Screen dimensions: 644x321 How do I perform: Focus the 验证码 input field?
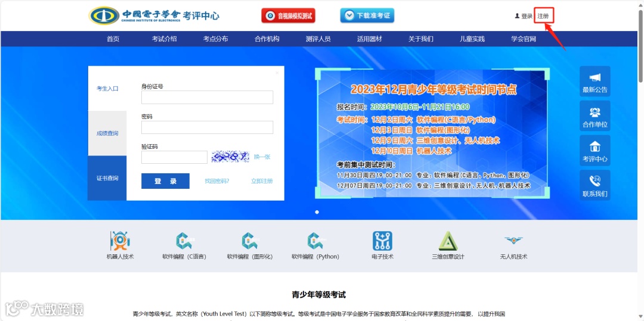pos(174,157)
